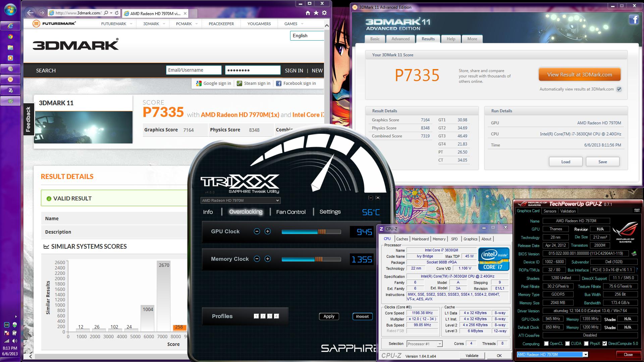Toggle the PhysX checkbox in GPU-Z
644x362 pixels.
[x=586, y=344]
